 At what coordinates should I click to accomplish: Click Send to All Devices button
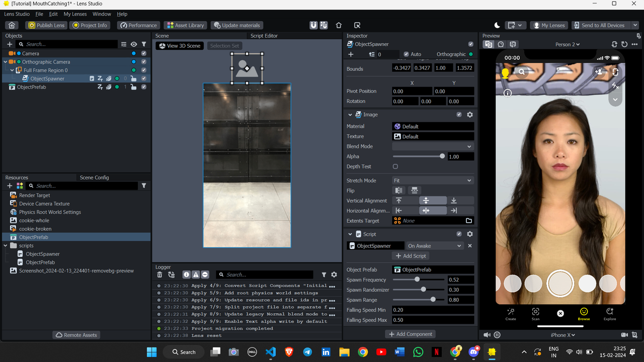coord(598,25)
